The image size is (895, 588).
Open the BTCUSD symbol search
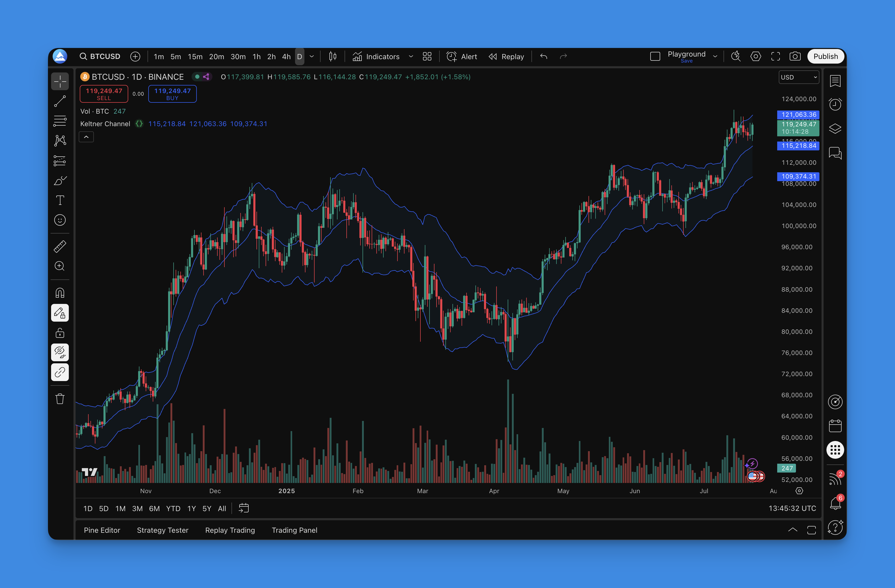100,56
